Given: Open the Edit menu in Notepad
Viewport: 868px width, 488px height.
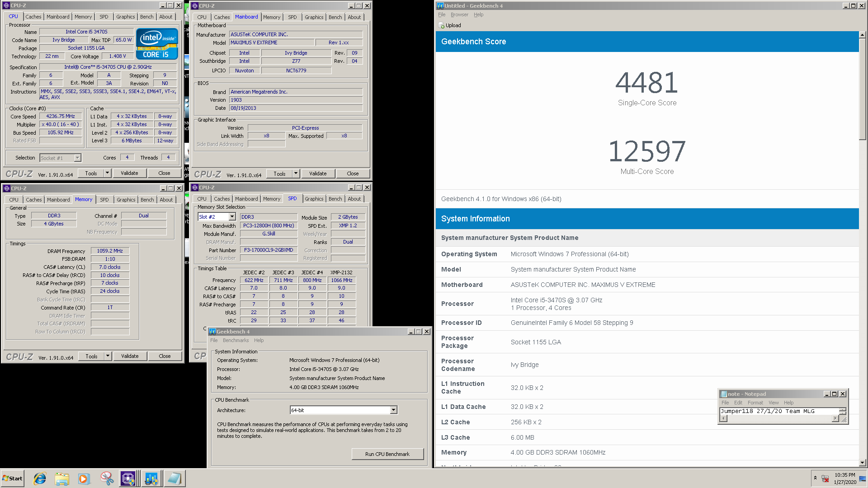Looking at the screenshot, I should 738,403.
